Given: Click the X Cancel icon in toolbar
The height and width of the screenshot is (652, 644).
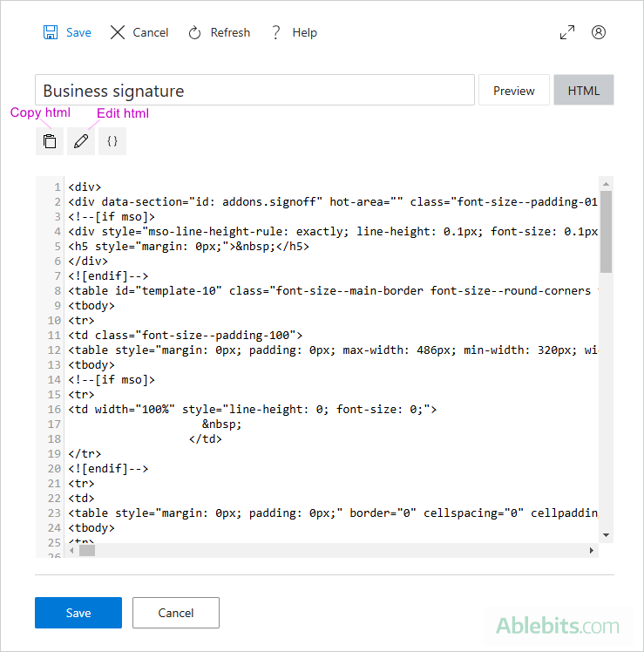Looking at the screenshot, I should click(x=118, y=32).
